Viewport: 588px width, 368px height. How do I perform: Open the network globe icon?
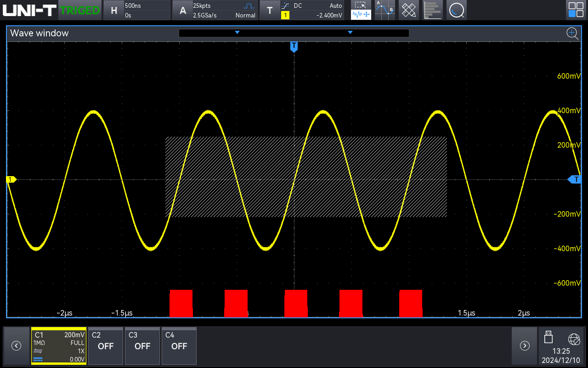(x=574, y=339)
